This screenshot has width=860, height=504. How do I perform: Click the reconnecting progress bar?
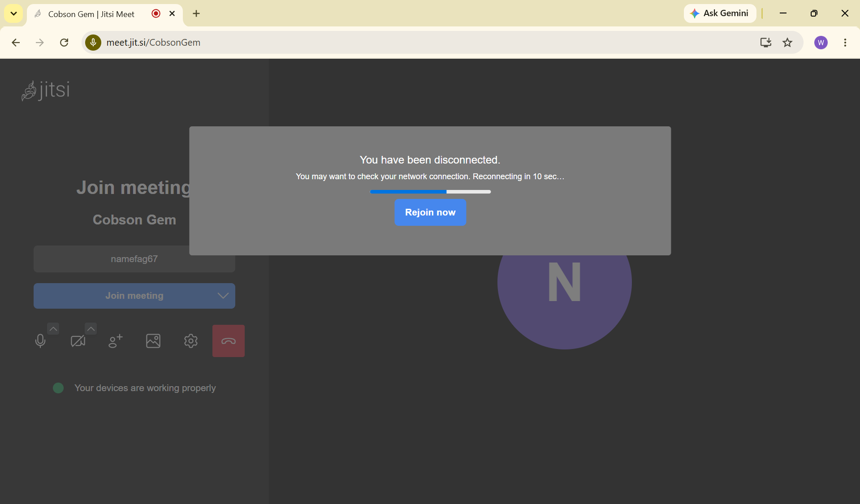(x=430, y=192)
